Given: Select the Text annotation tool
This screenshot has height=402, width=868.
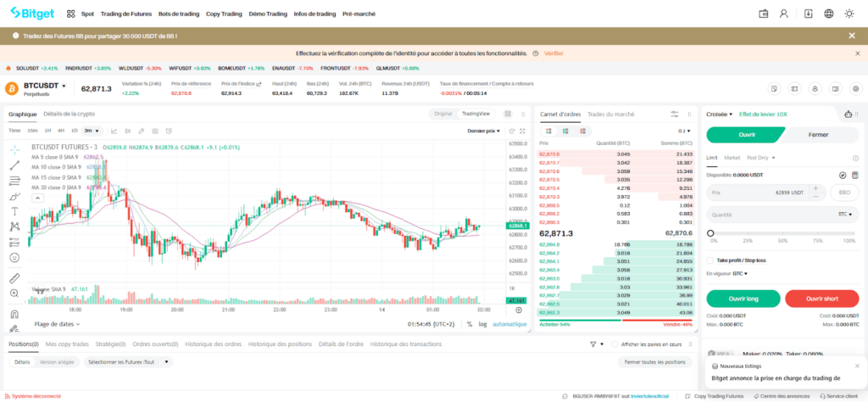Looking at the screenshot, I should (14, 210).
